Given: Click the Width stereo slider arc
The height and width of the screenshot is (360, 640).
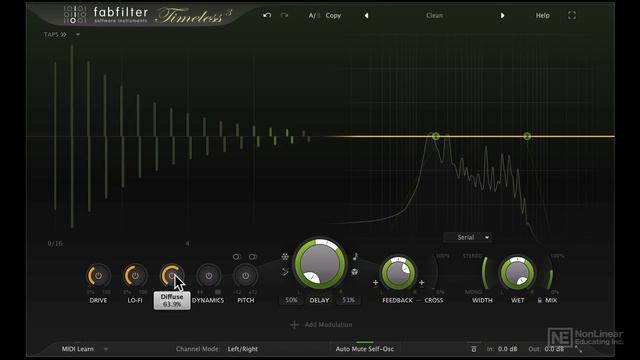Looking at the screenshot, I should pyautogui.click(x=484, y=273).
